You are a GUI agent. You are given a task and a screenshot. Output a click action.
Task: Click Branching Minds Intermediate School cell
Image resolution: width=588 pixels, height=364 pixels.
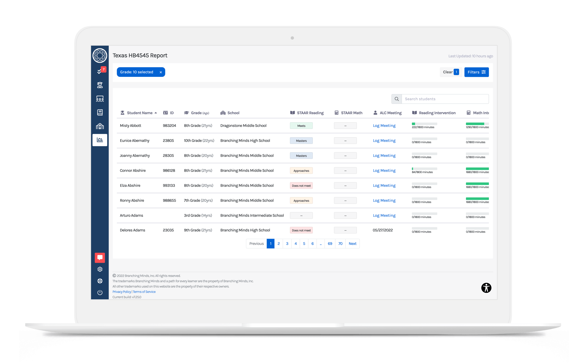click(x=252, y=215)
